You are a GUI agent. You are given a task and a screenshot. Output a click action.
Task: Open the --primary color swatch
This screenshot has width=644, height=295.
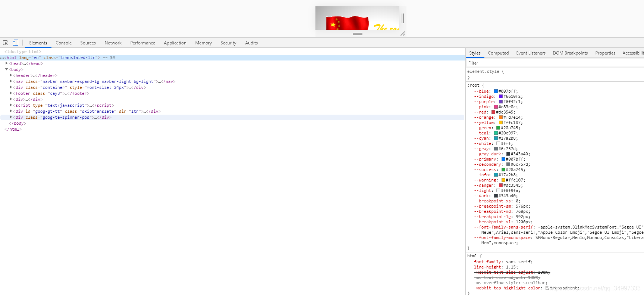[503, 159]
